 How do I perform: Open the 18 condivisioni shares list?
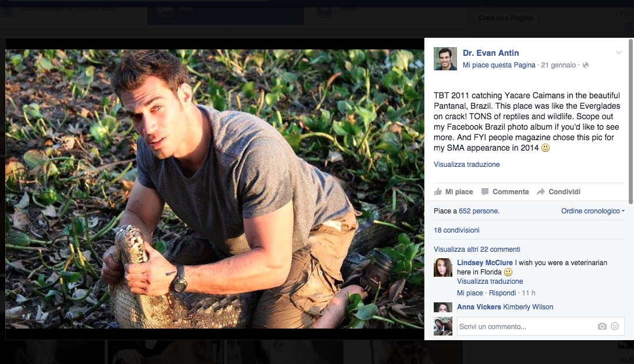pyautogui.click(x=456, y=230)
